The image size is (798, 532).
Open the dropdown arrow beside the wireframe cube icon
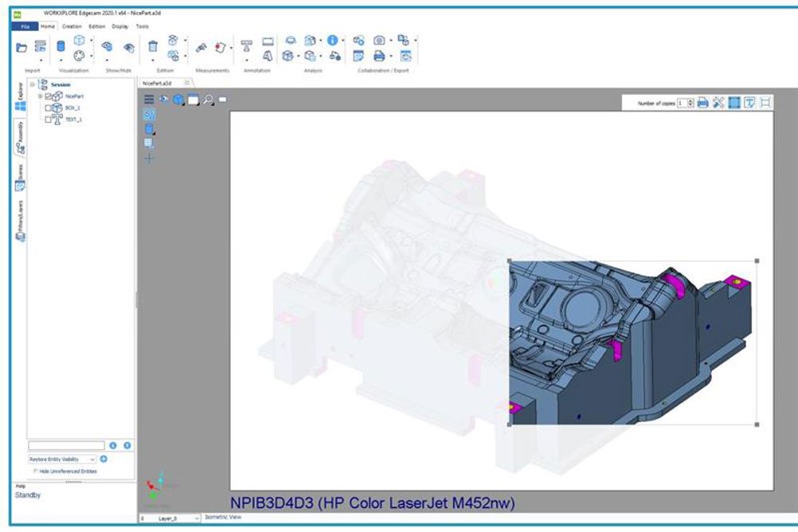pyautogui.click(x=91, y=40)
